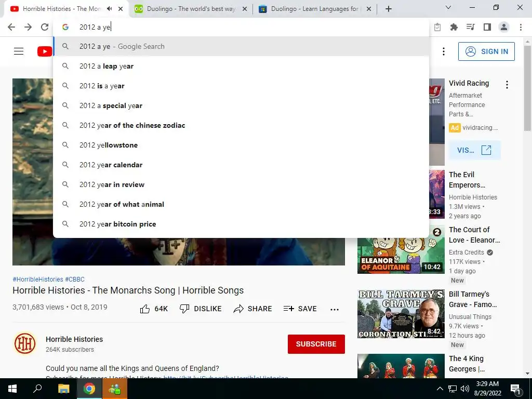Open the media control icon in toolbar
This screenshot has width=532, height=399.
pyautogui.click(x=470, y=27)
